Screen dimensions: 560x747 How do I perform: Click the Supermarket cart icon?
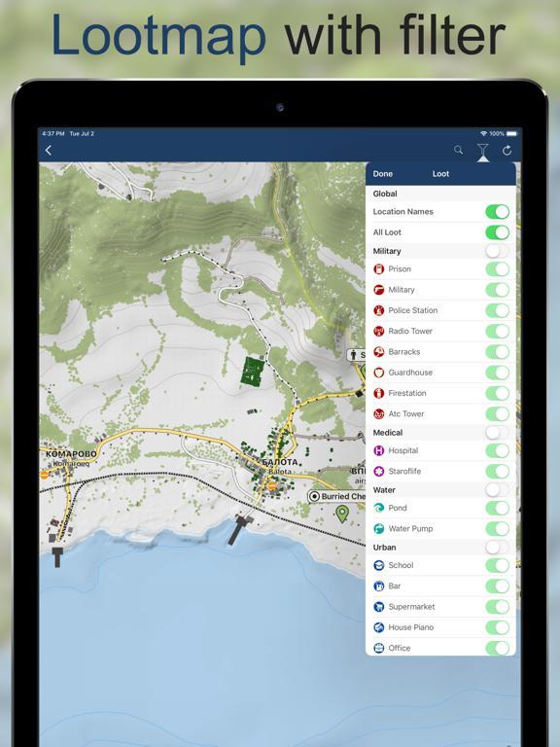[378, 607]
